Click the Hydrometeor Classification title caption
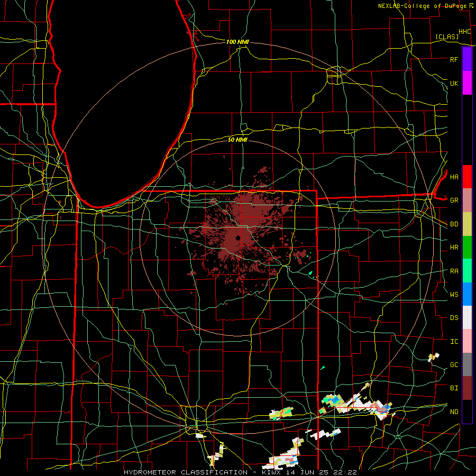Image resolution: width=476 pixels, height=476 pixels. 240,472
